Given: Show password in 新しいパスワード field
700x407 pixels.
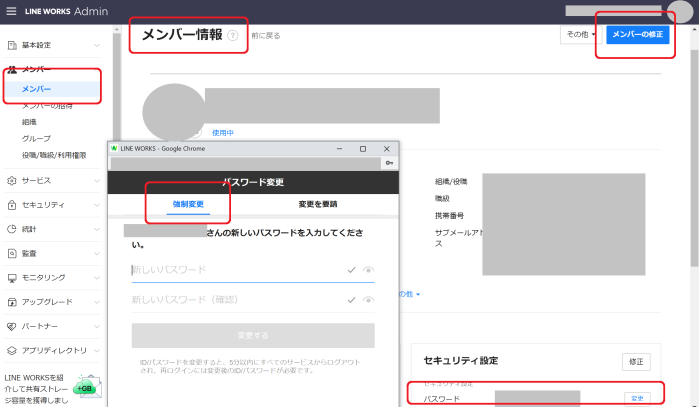Looking at the screenshot, I should pyautogui.click(x=368, y=270).
